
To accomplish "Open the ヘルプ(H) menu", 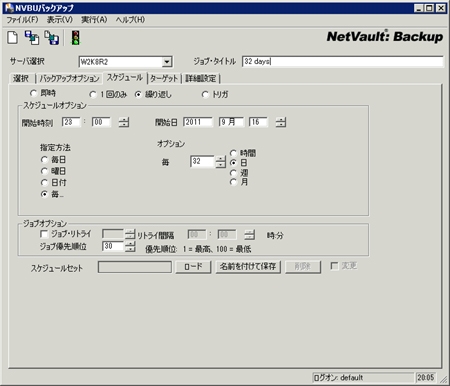I will [130, 20].
